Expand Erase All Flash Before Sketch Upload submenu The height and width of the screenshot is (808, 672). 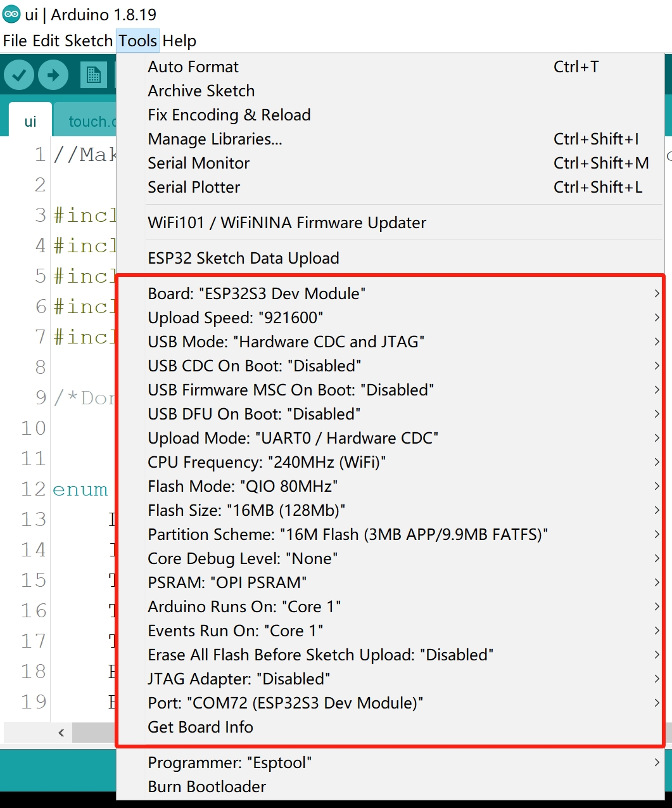(390, 655)
